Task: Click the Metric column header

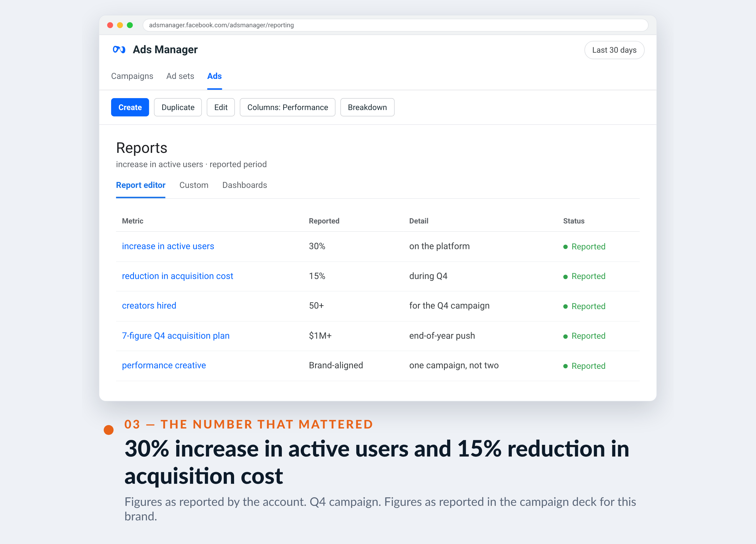Action: (x=133, y=221)
